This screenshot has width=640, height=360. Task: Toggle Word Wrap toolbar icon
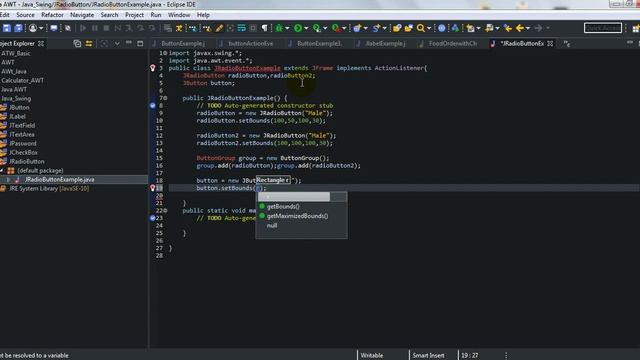coord(242,28)
